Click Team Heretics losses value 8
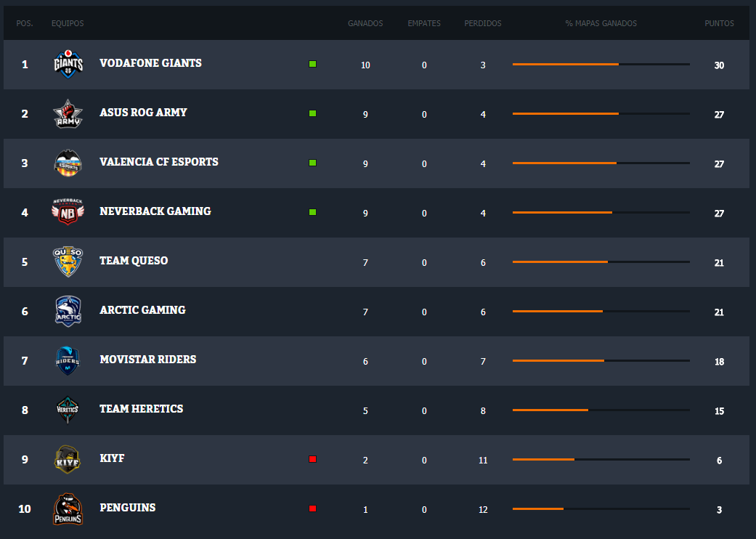This screenshot has height=539, width=756. coord(483,411)
